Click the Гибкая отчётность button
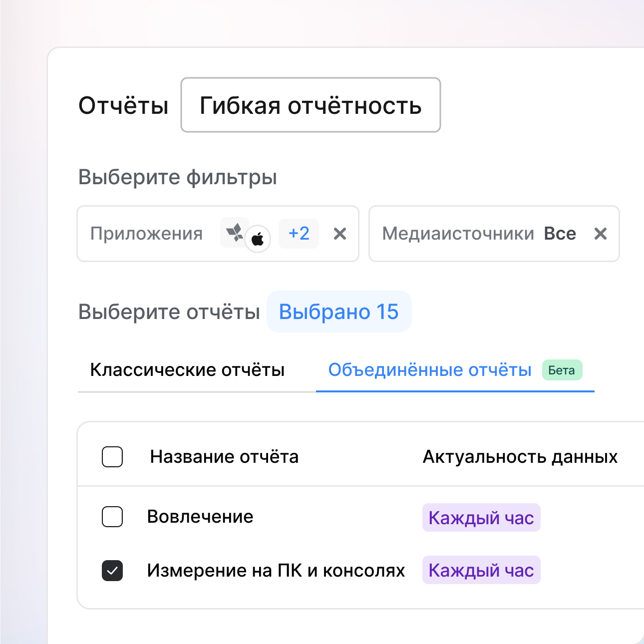This screenshot has width=644, height=644. [311, 105]
